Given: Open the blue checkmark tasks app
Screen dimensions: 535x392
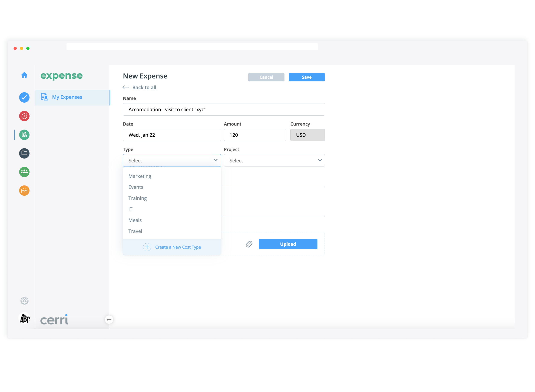Looking at the screenshot, I should 24,97.
